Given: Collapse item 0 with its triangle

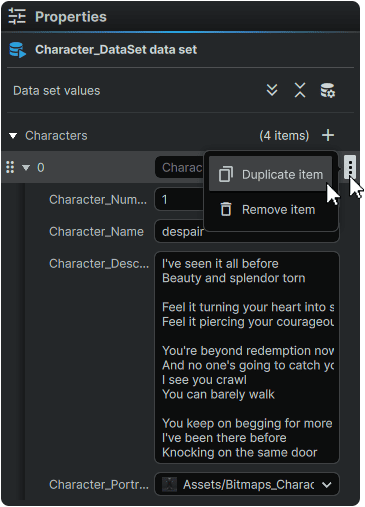Looking at the screenshot, I should [26, 167].
